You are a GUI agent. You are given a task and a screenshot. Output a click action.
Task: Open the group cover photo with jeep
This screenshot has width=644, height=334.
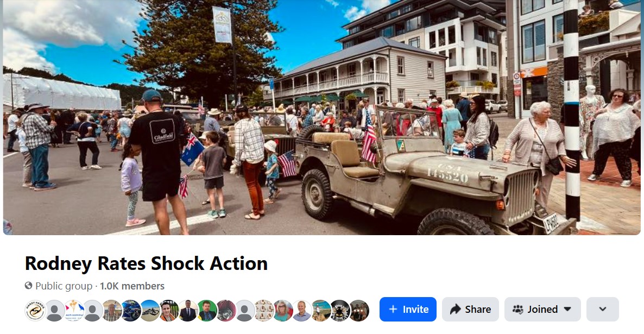[322, 117]
